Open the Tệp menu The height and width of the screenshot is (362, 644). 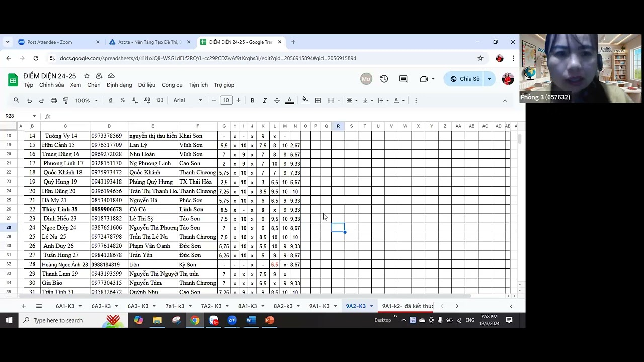pos(28,85)
